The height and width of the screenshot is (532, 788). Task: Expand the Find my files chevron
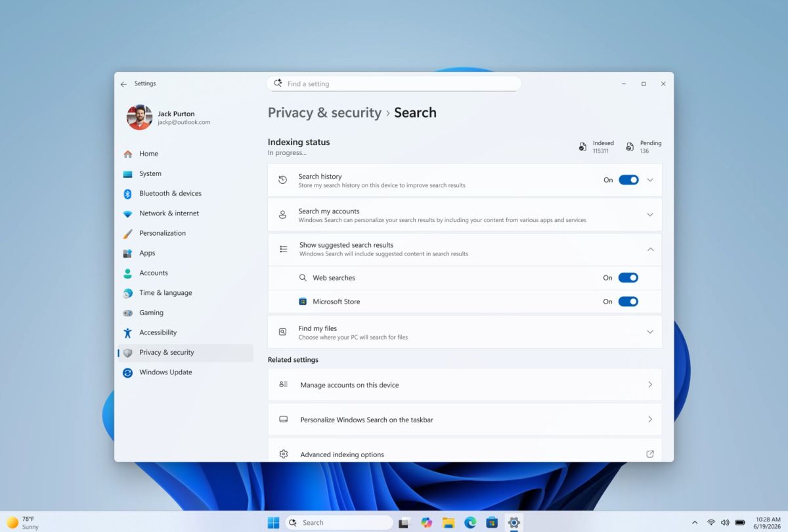click(650, 332)
